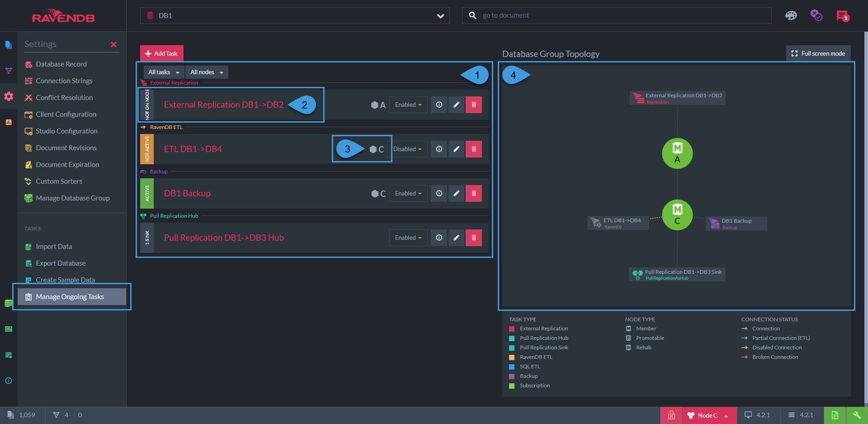Select DB1 Backup node in topology graph
868x424 pixels.
point(736,224)
